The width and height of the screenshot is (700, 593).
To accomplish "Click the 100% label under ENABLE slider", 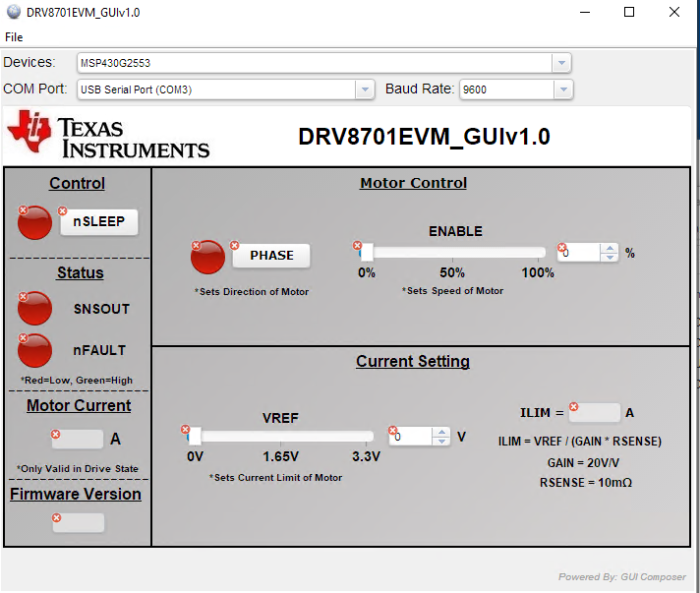I will (x=538, y=272).
